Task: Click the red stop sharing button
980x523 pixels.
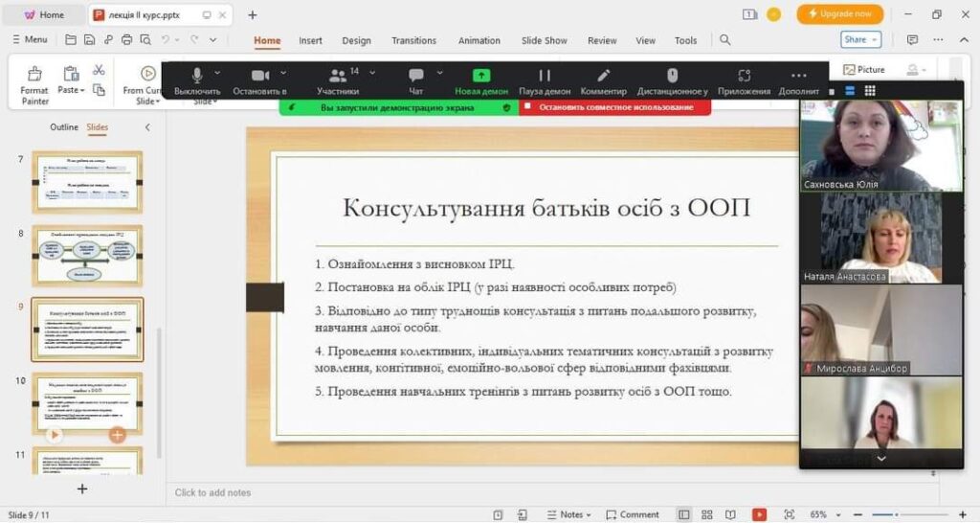Action: [615, 107]
